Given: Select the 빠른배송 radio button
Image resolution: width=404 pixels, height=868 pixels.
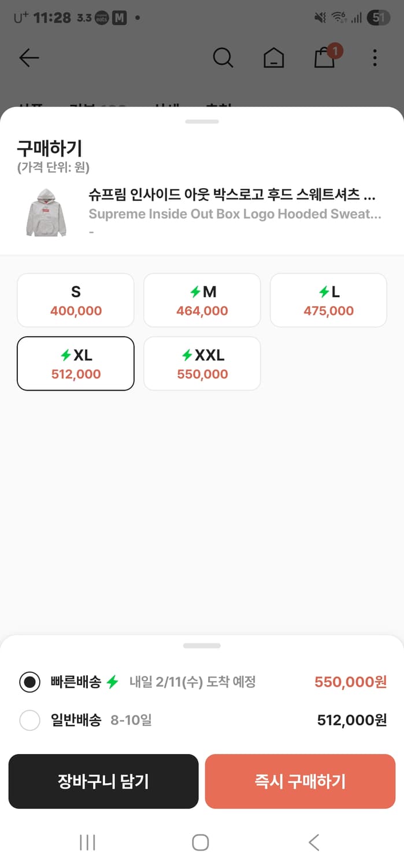Looking at the screenshot, I should (x=29, y=682).
